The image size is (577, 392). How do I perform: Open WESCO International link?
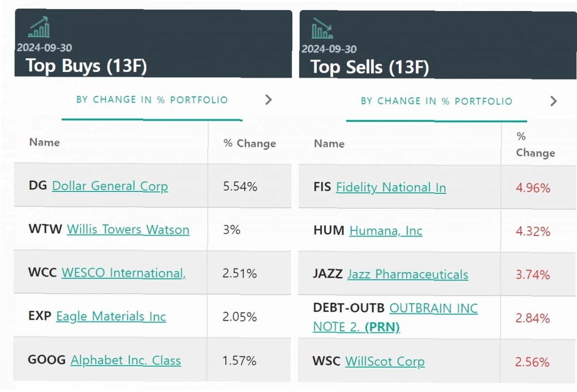pyautogui.click(x=123, y=273)
